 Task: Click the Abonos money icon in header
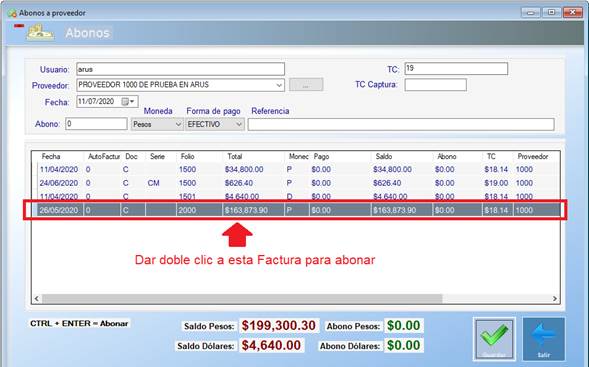40,33
